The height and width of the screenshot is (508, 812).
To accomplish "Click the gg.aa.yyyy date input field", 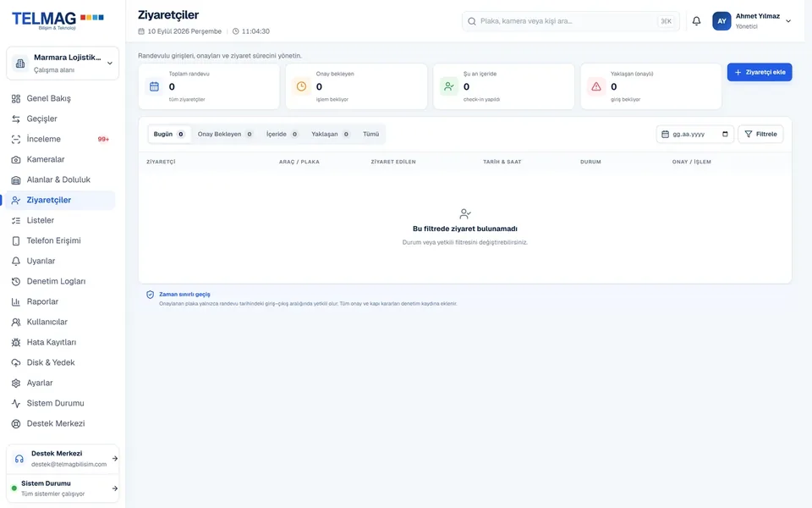I will 695,135.
